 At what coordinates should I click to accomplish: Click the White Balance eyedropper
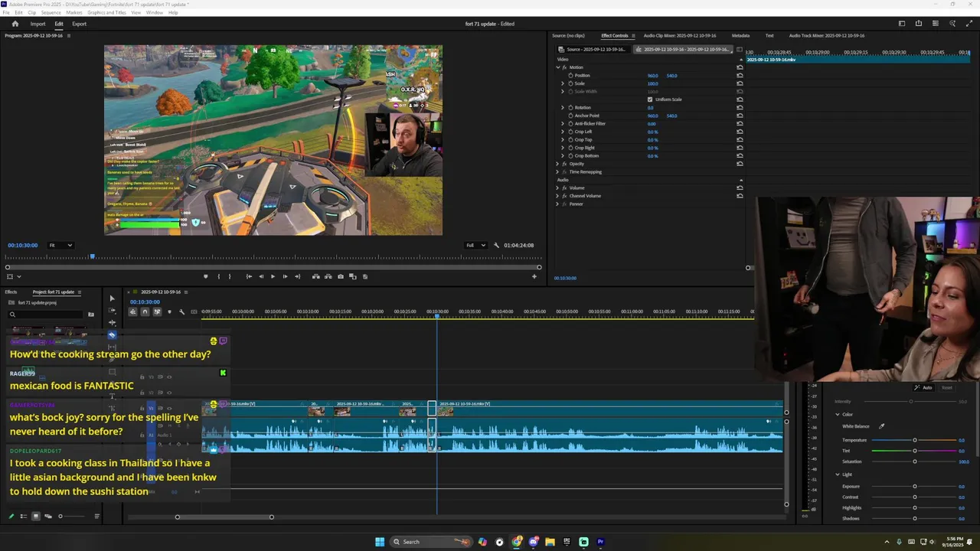pyautogui.click(x=881, y=426)
